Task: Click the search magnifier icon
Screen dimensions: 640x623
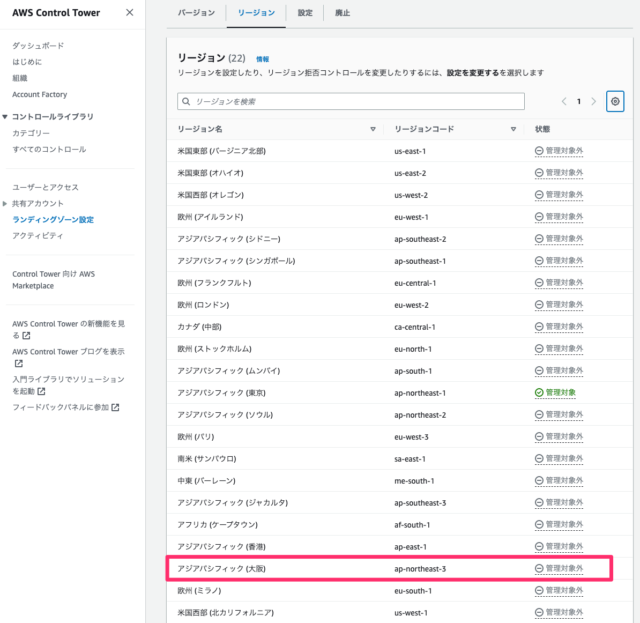Action: pyautogui.click(x=186, y=101)
